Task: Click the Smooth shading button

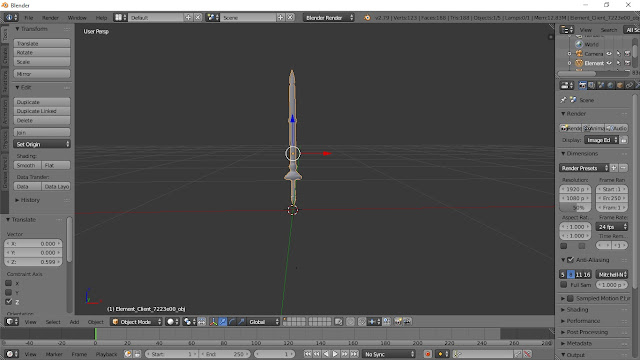Action: pyautogui.click(x=27, y=165)
